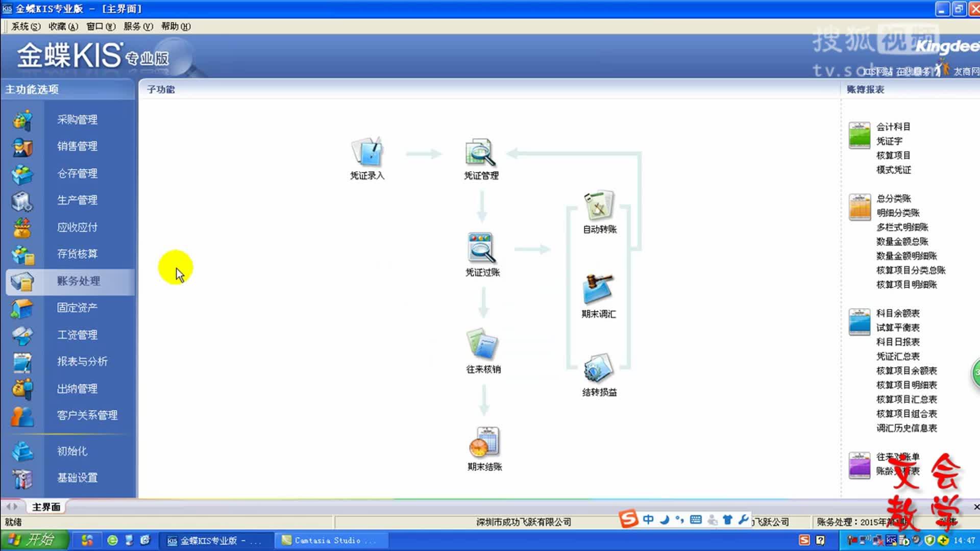The width and height of the screenshot is (980, 551).
Task: Select 采购管理 in the main function list
Action: pyautogui.click(x=77, y=119)
